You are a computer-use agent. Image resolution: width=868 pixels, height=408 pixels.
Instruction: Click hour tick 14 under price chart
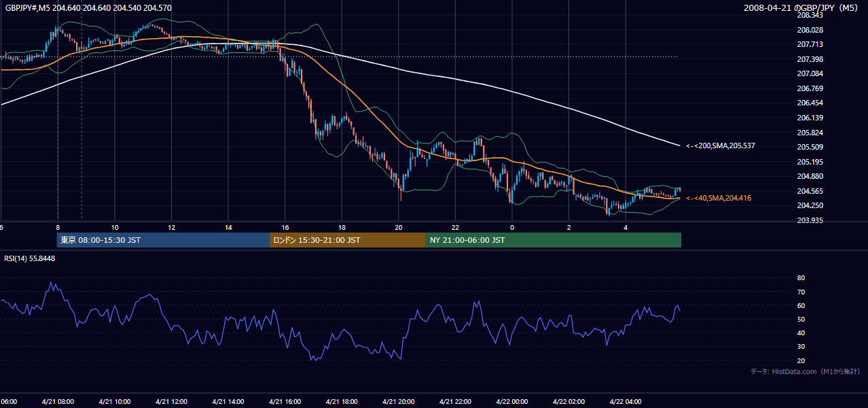pos(228,227)
